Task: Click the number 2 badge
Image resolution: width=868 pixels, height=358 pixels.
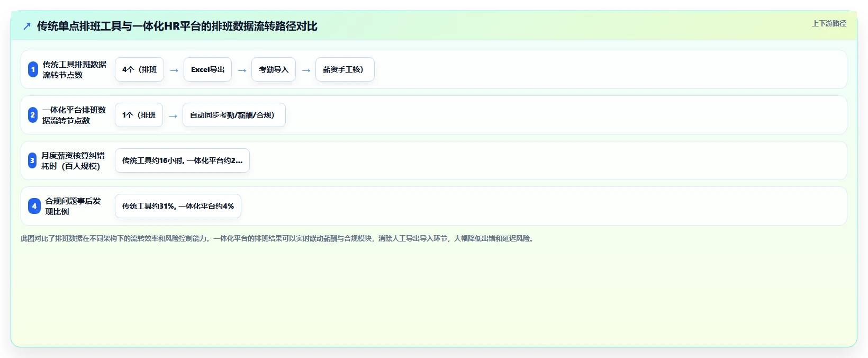Action: pos(33,115)
